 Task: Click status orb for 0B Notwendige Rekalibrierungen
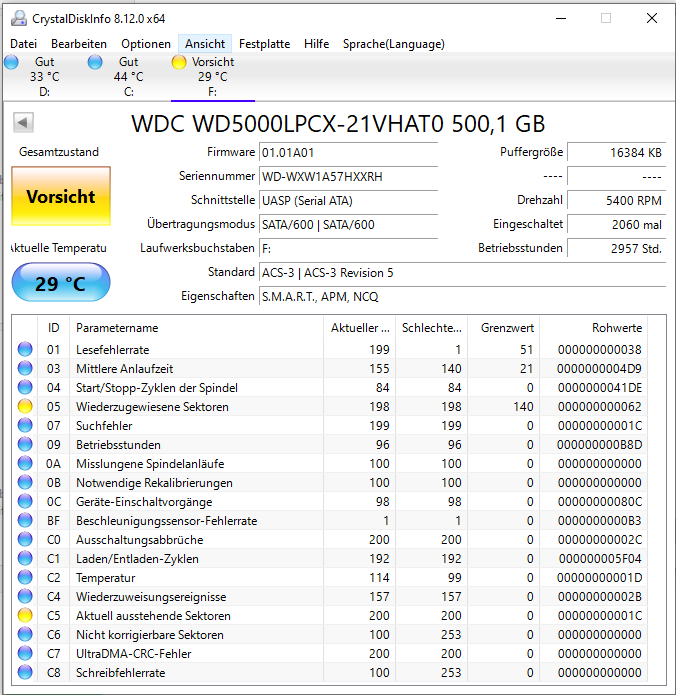(25, 482)
